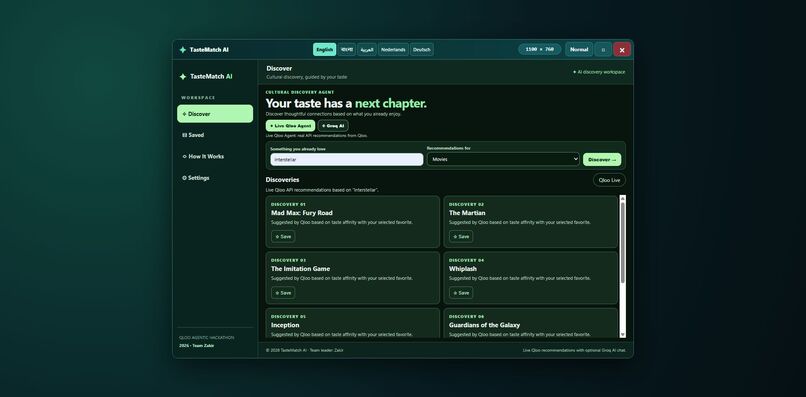Screen dimensions: 806x397
Task: Save The Martian discovery
Action: click(x=461, y=237)
